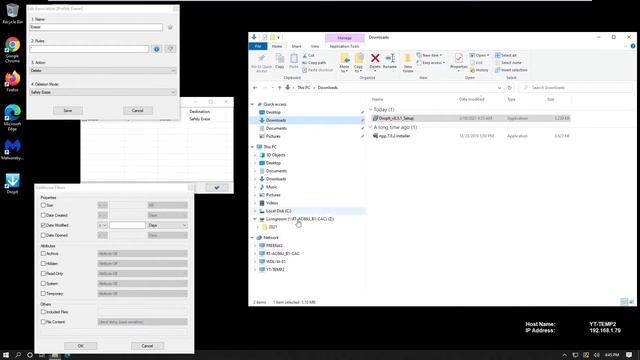Click History in the Open group

[x=479, y=70]
